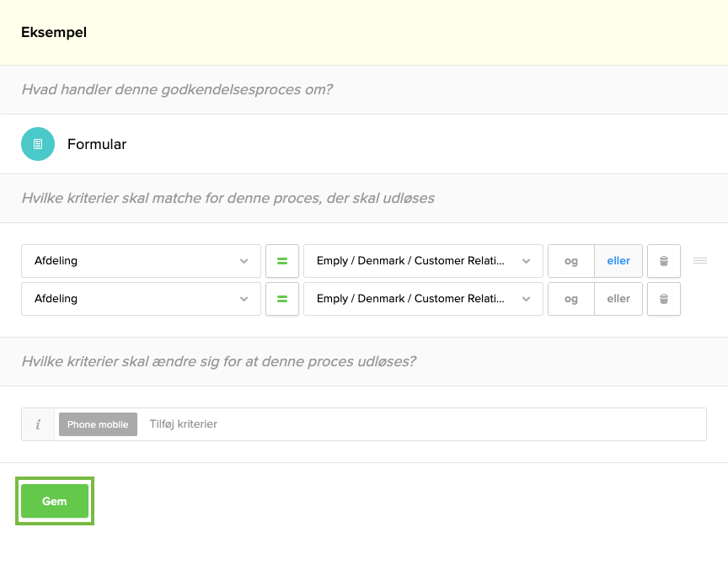Select 'eller' in the second criteria row
This screenshot has height=570, width=728.
click(618, 299)
